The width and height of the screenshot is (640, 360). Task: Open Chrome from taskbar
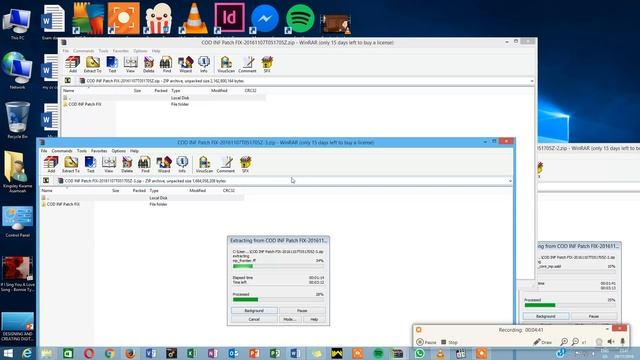pyautogui.click(x=109, y=353)
